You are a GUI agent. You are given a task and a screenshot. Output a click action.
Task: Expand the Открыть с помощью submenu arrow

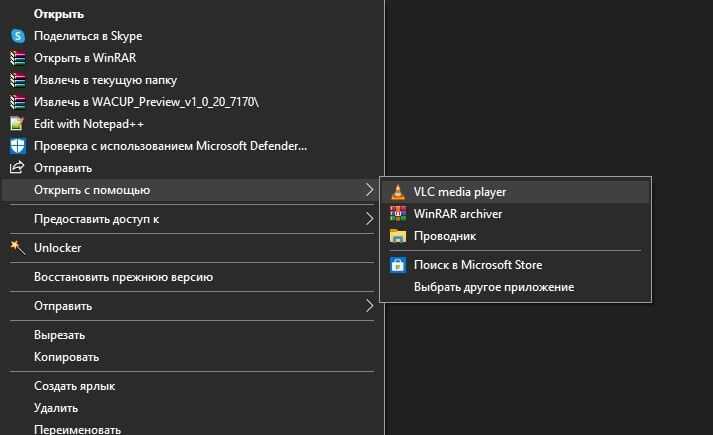(x=370, y=190)
